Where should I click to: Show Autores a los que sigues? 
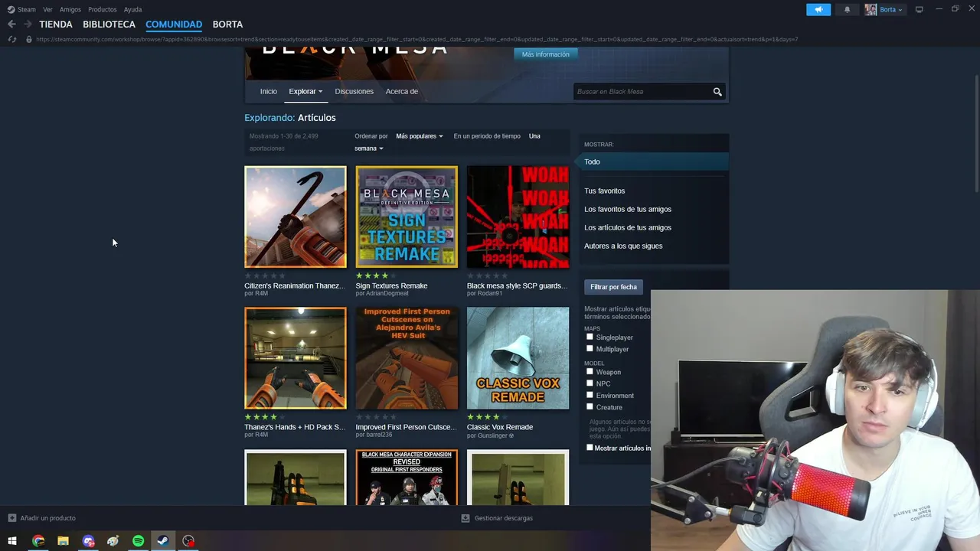coord(623,246)
